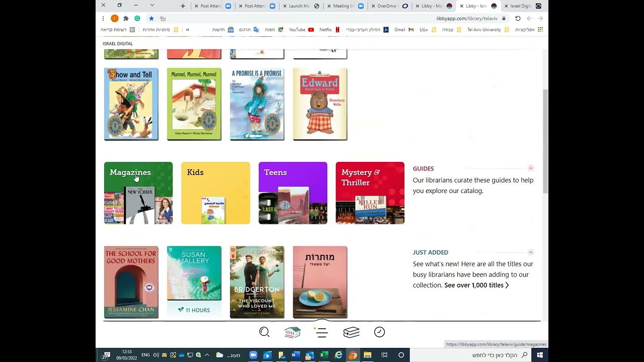Open the חדשות (News) bookmark
Image resolution: width=644 pixels, height=362 pixels.
point(223,30)
